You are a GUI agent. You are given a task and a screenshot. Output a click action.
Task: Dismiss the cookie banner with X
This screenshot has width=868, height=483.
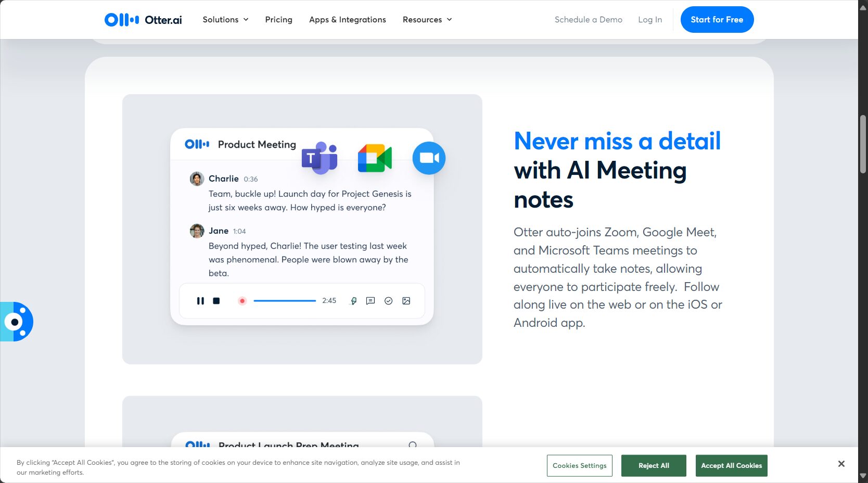point(841,464)
